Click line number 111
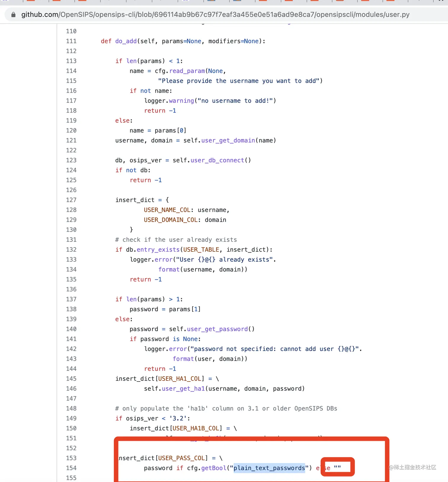The width and height of the screenshot is (448, 482). [x=71, y=41]
